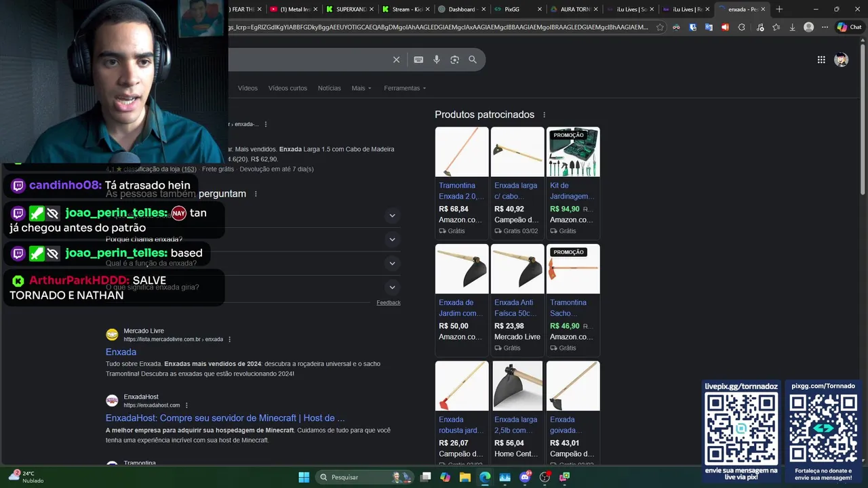
Task: Submit search with the magnifier icon
Action: point(473,60)
